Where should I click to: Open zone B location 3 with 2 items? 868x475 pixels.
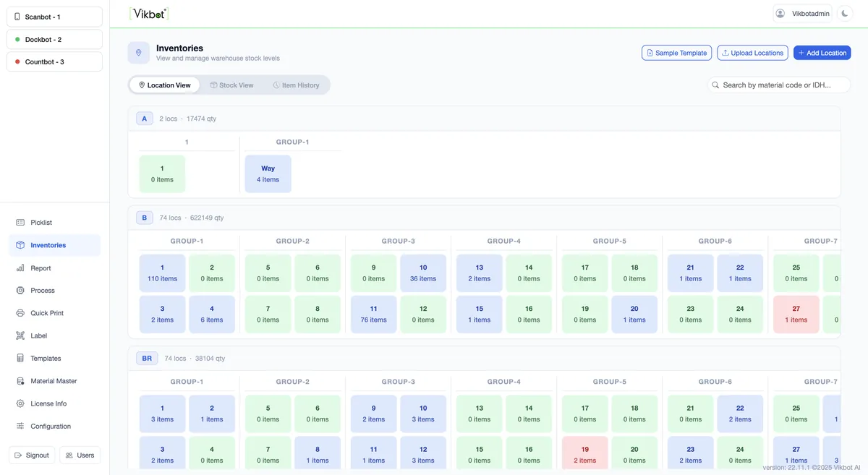[162, 314]
